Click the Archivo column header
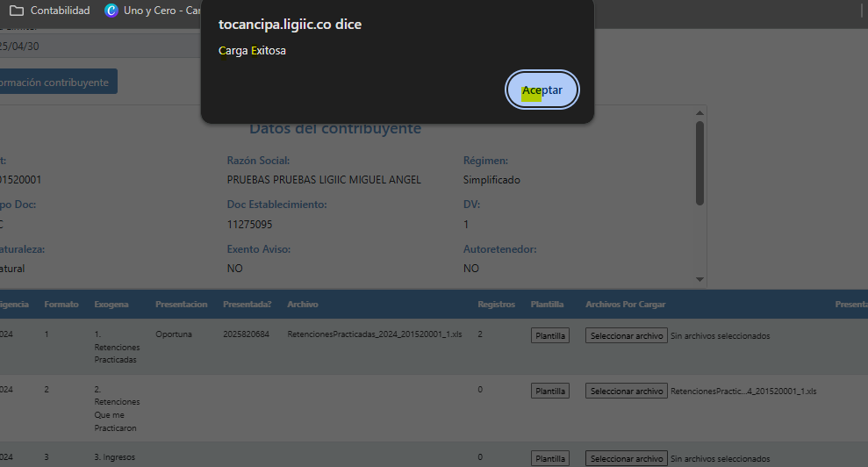 (303, 304)
